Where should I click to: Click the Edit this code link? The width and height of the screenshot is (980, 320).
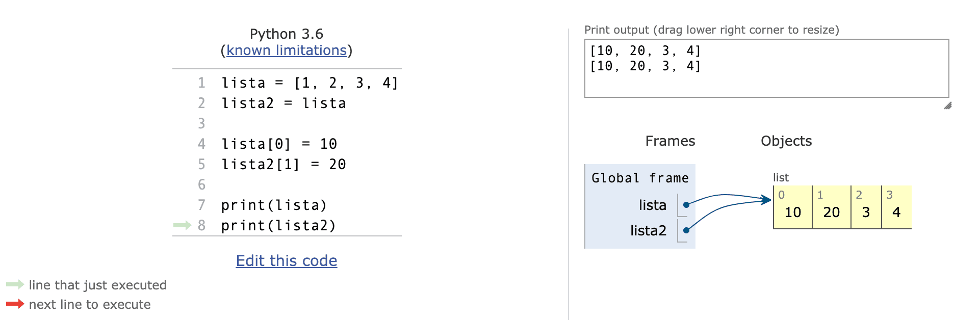286,261
